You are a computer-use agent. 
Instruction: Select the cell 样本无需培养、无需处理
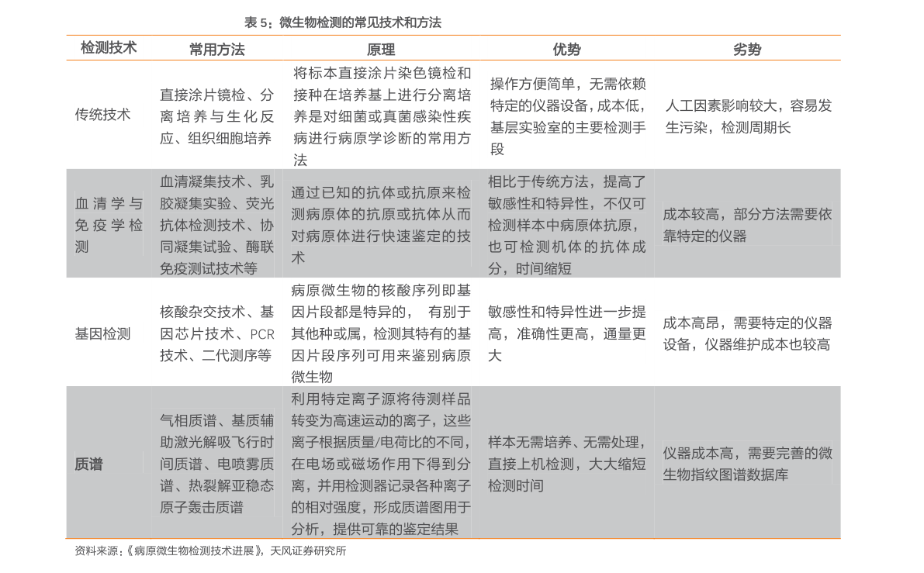[566, 464]
